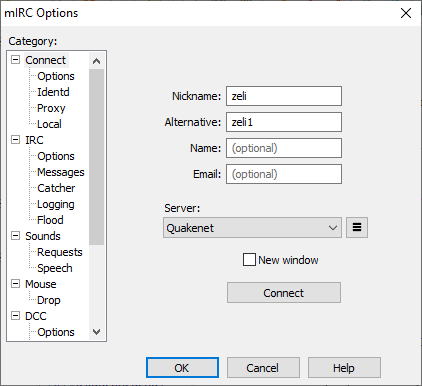Select Flood in the category tree
Viewport: 422px width, 386px height.
(50, 220)
